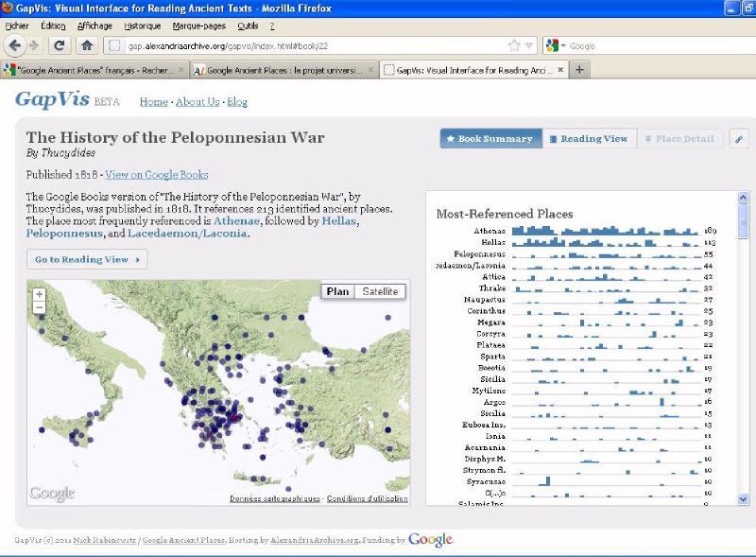Image resolution: width=756 pixels, height=557 pixels.
Task: Click the places list scrollbar thumb
Action: pyautogui.click(x=743, y=220)
